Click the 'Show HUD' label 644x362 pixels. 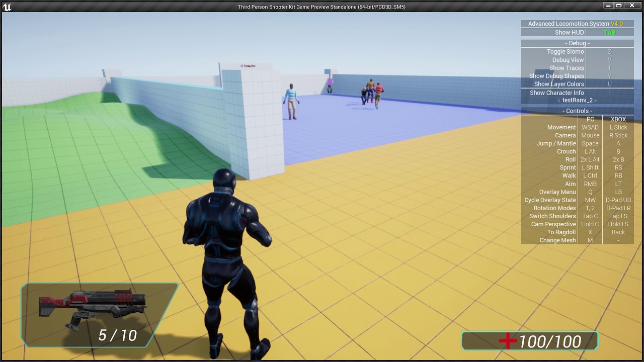coord(570,33)
